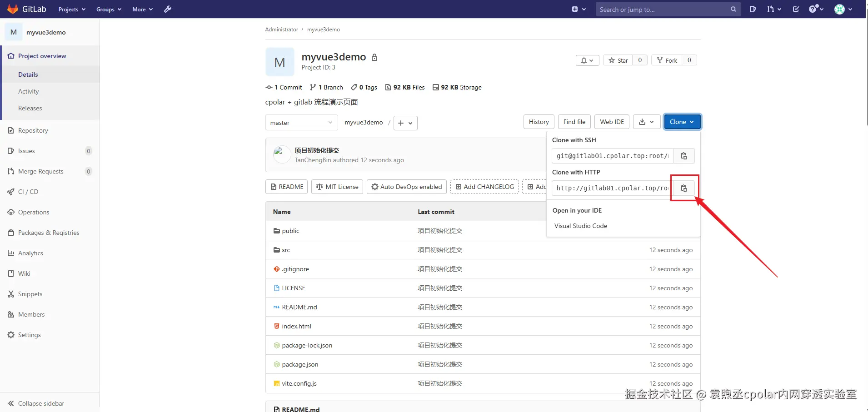Open the add file plus dropdown
Screen dimensions: 868x412
point(405,123)
